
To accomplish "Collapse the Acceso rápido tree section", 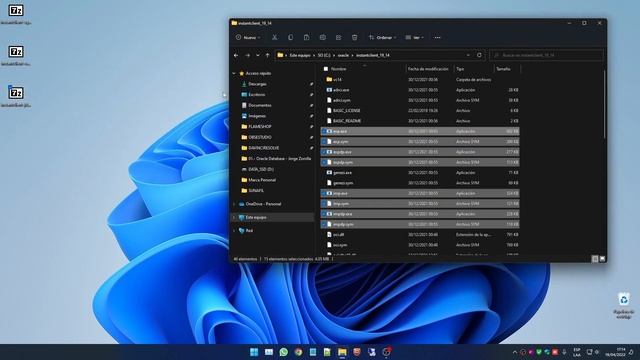I will pyautogui.click(x=234, y=73).
